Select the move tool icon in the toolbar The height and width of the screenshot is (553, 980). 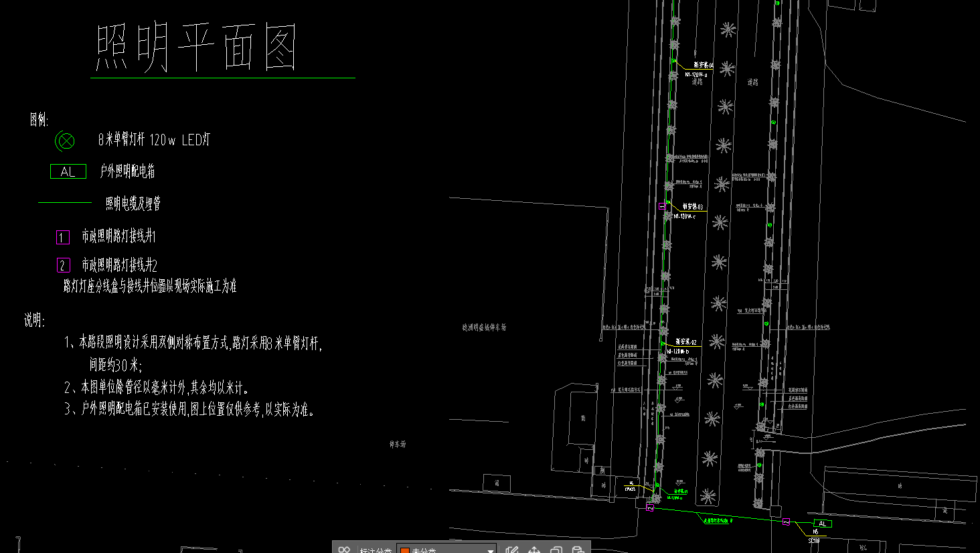(x=534, y=550)
